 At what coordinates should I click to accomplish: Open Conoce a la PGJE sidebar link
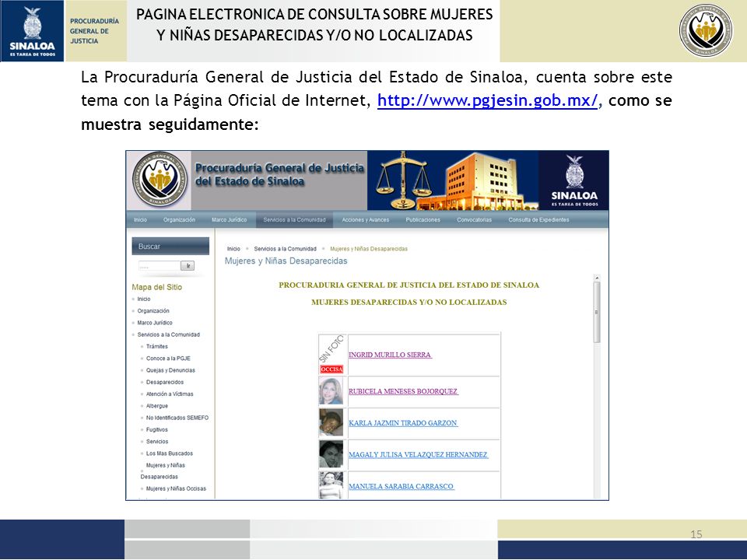pos(168,359)
